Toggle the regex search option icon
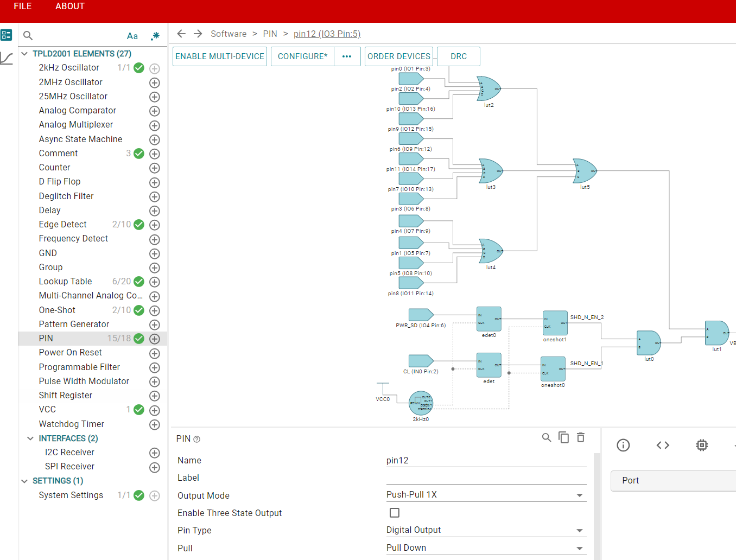The image size is (736, 560). click(x=155, y=36)
